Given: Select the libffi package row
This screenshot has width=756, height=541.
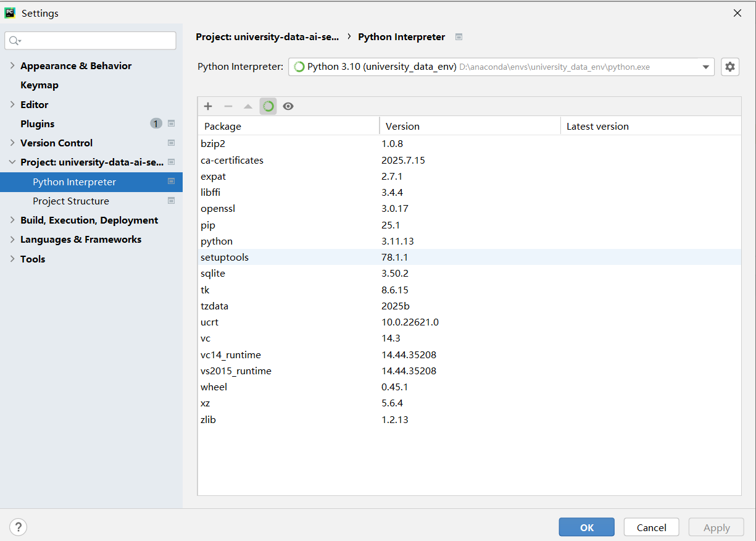Looking at the screenshot, I should [x=470, y=192].
